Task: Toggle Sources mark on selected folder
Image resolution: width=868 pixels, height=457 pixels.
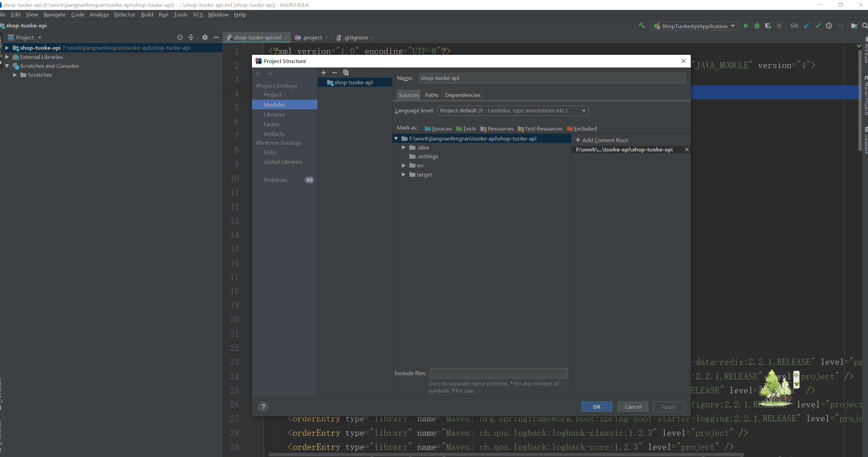Action: [x=437, y=128]
